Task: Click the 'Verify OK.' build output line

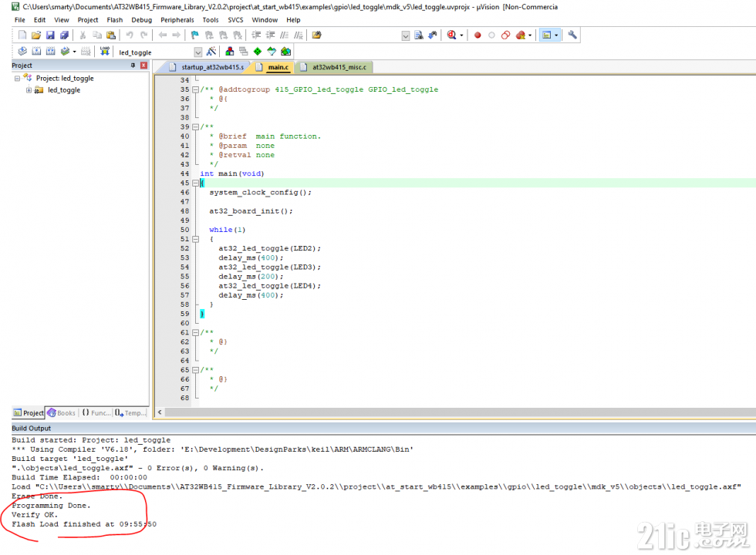Action: (x=35, y=515)
